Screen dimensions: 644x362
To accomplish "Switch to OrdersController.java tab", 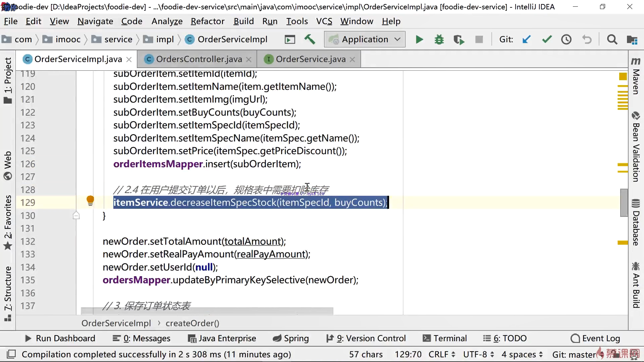I will [x=199, y=59].
